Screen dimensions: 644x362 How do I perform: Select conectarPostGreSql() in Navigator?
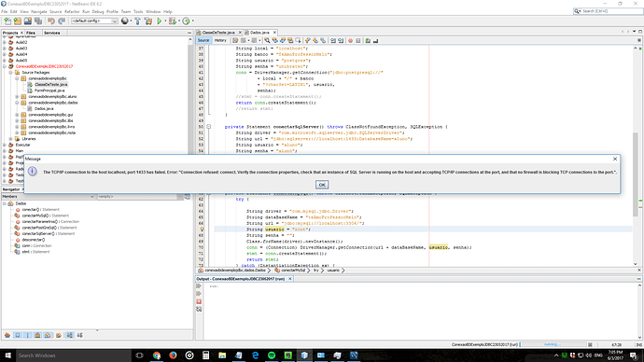coord(39,228)
